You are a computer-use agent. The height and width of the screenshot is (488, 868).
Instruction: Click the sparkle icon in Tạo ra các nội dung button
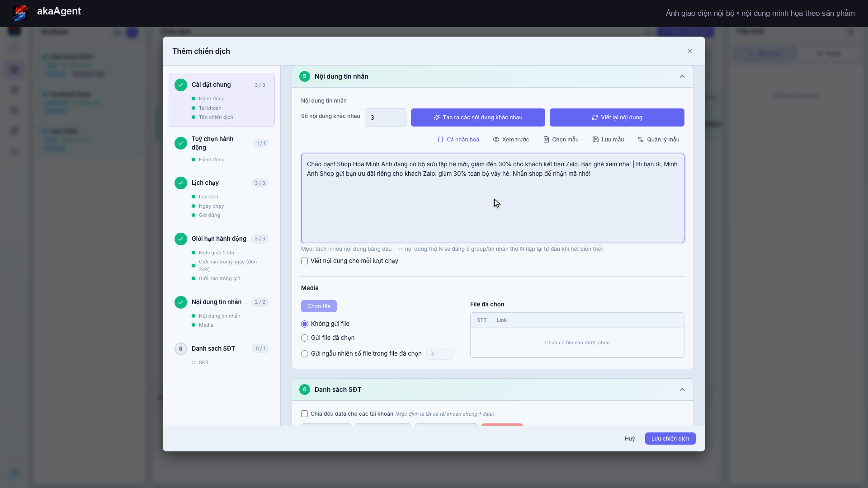[437, 117]
